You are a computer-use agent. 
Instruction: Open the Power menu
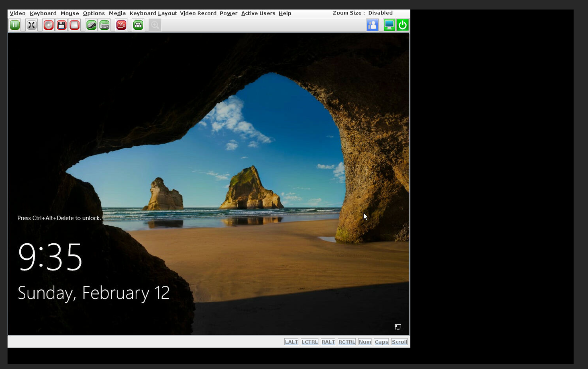(228, 13)
